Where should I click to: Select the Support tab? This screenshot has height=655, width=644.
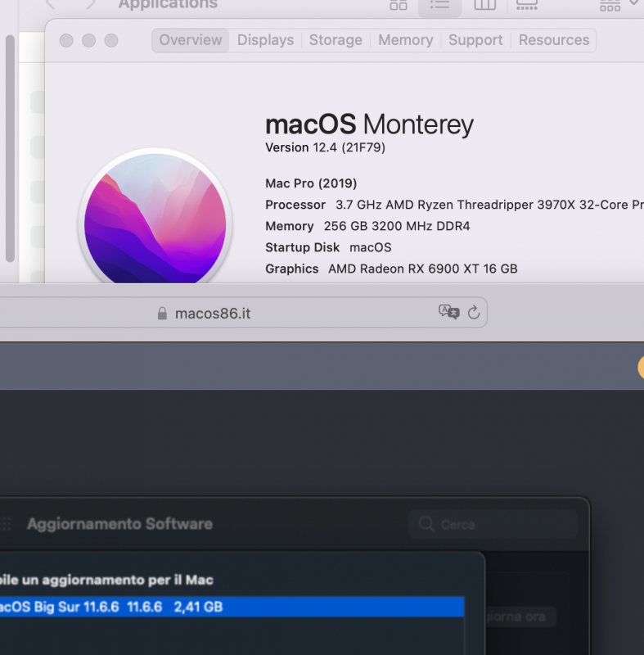coord(475,40)
